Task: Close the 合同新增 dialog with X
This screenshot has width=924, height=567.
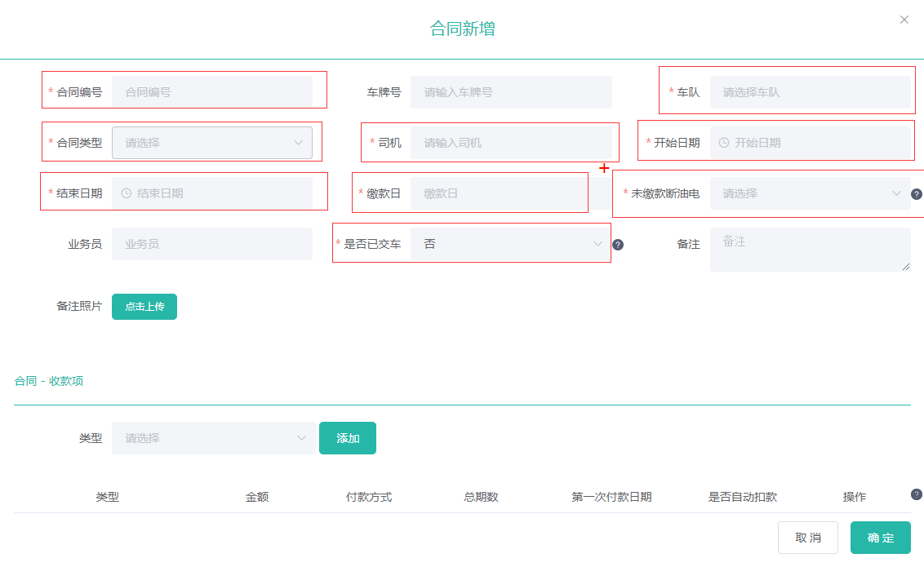Action: [x=904, y=20]
